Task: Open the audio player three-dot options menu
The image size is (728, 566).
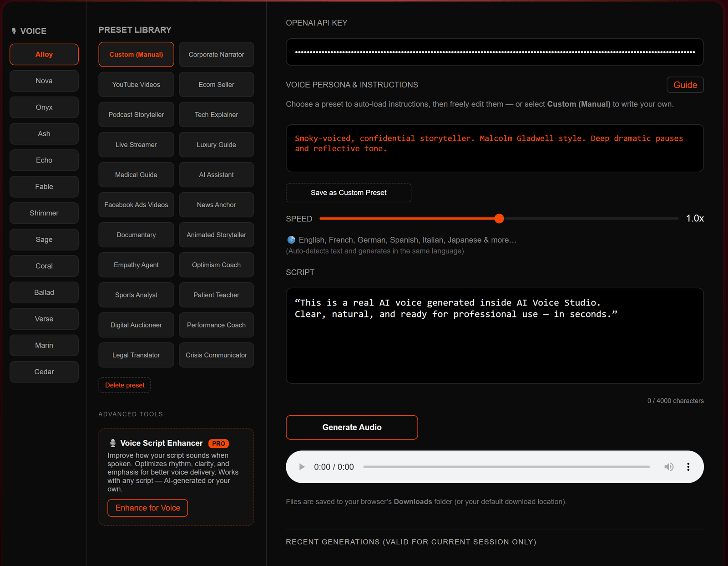Action: [688, 467]
